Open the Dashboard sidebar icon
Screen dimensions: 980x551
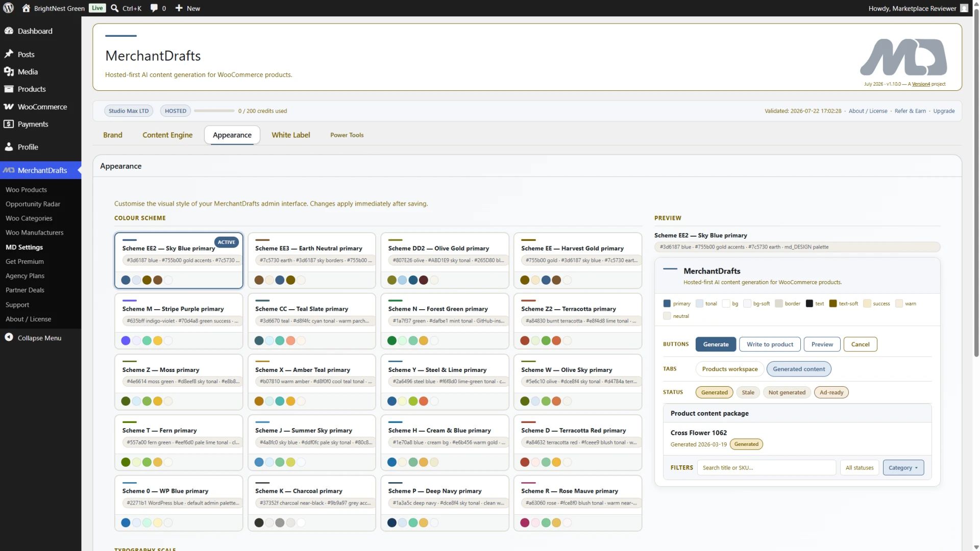[9, 31]
